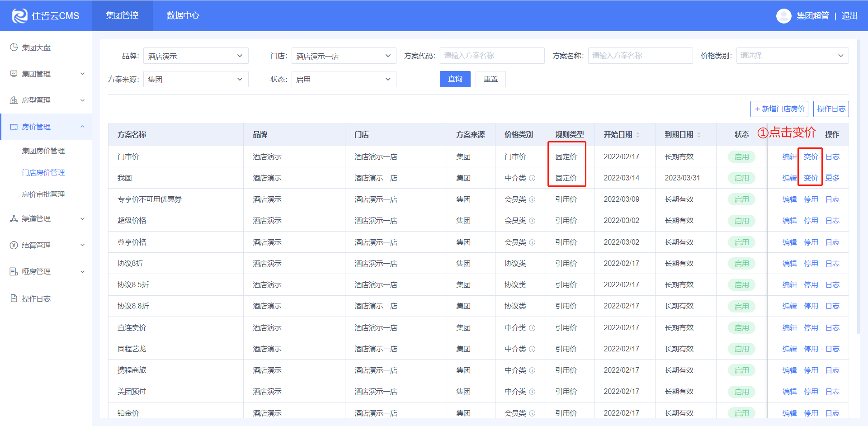Open 门店房价管理 submenu item
This screenshot has width=868, height=426.
[43, 172]
